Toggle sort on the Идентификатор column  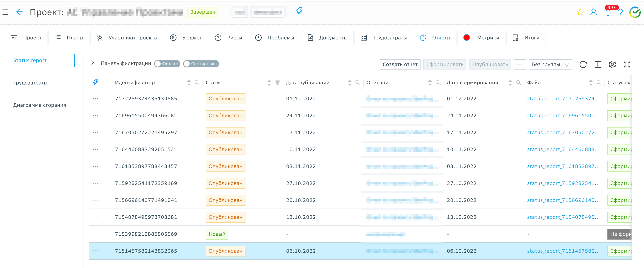point(189,82)
